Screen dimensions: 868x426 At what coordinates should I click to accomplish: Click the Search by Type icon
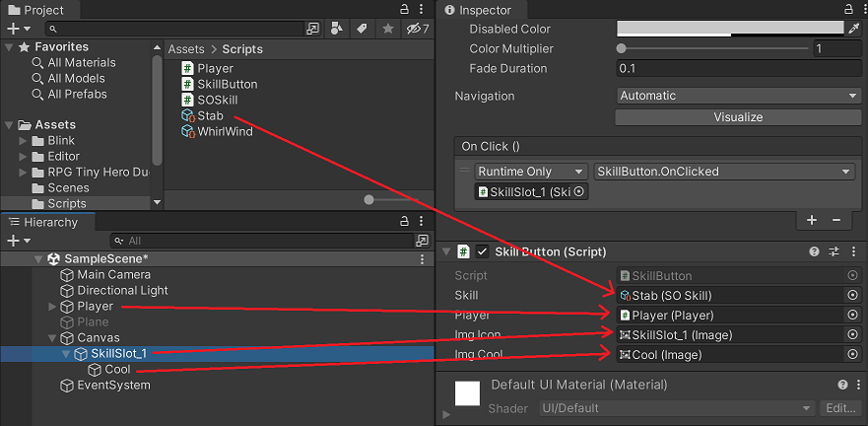pos(337,29)
